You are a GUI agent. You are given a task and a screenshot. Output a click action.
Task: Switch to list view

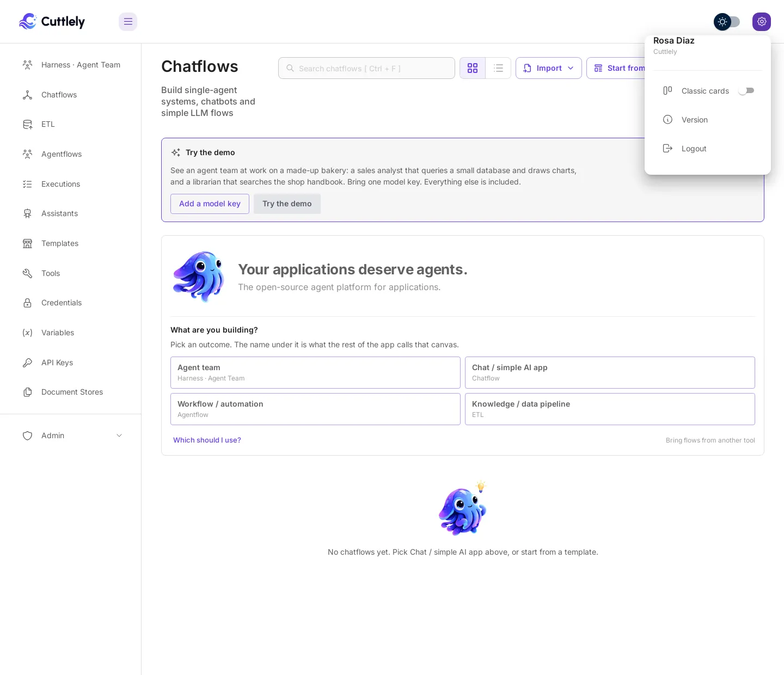coord(498,68)
